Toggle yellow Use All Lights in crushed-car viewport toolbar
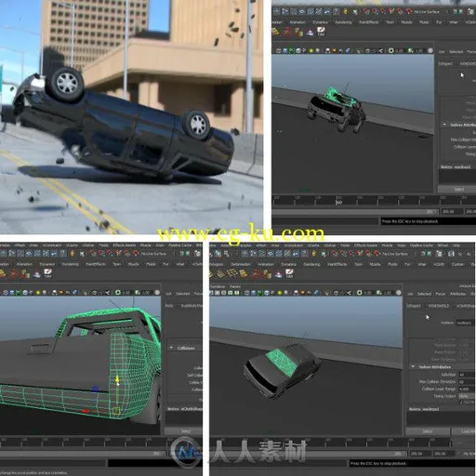 click(311, 50)
